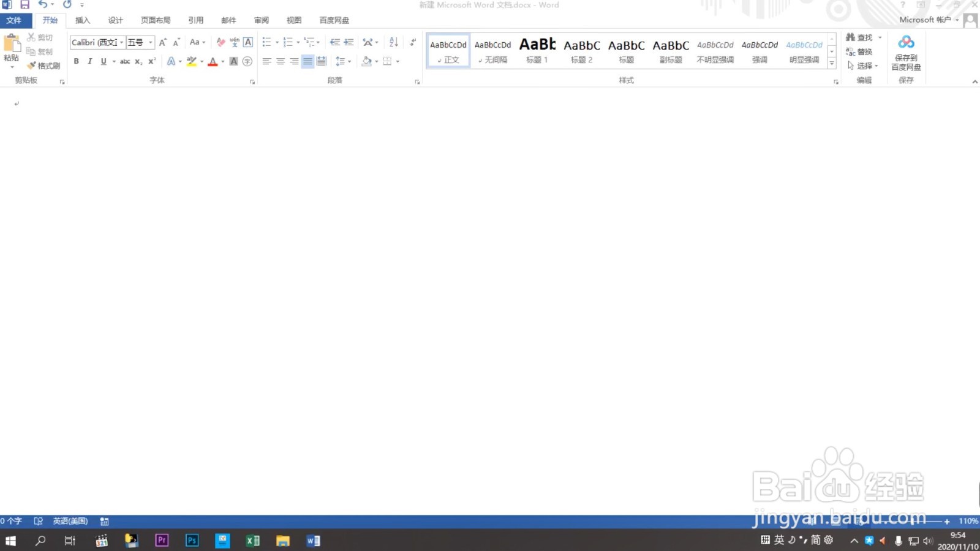Apply the yellow text highlight color
Image resolution: width=980 pixels, height=551 pixels.
[192, 61]
